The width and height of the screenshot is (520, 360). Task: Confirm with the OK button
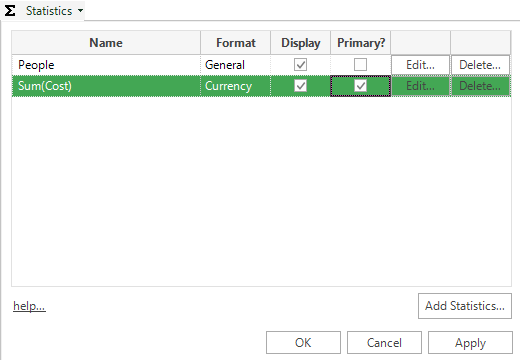pyautogui.click(x=303, y=342)
